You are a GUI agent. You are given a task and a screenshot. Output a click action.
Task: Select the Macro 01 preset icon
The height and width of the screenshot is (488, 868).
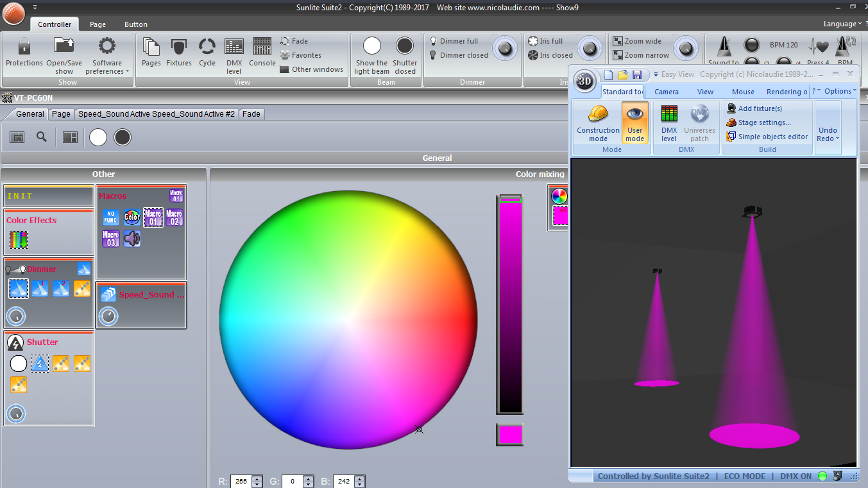coord(153,217)
